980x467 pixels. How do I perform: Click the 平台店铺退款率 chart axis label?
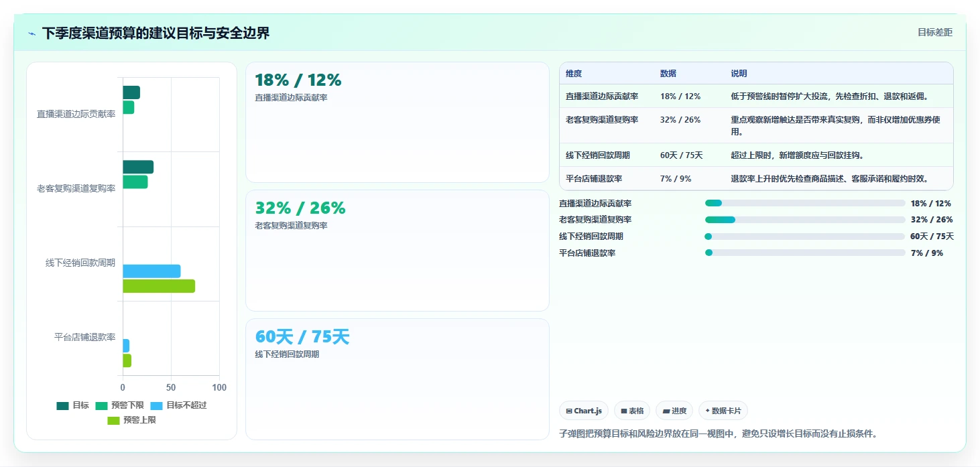pos(84,338)
